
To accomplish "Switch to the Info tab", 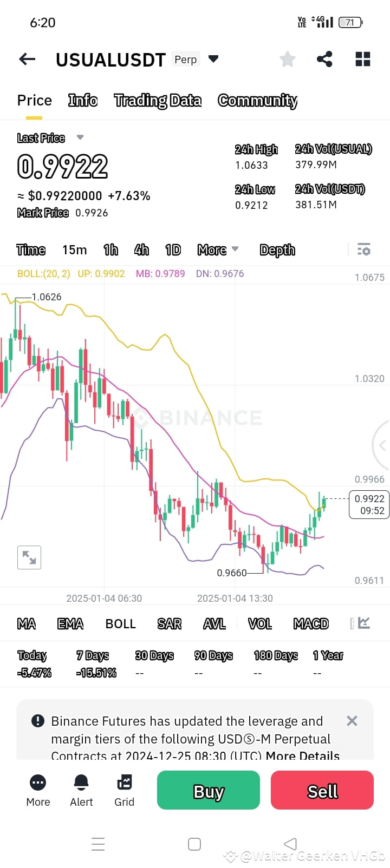I will point(83,101).
